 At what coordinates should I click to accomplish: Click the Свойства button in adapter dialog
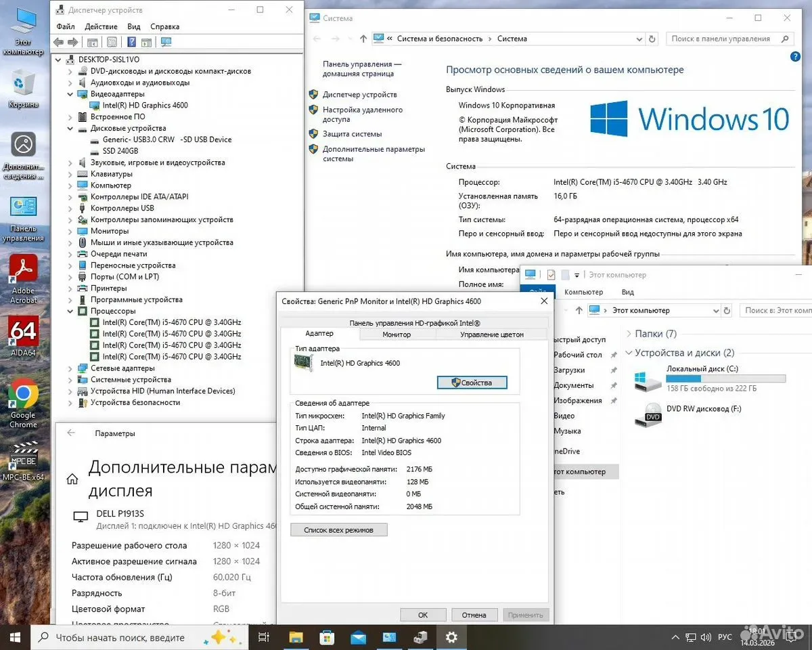tap(472, 383)
